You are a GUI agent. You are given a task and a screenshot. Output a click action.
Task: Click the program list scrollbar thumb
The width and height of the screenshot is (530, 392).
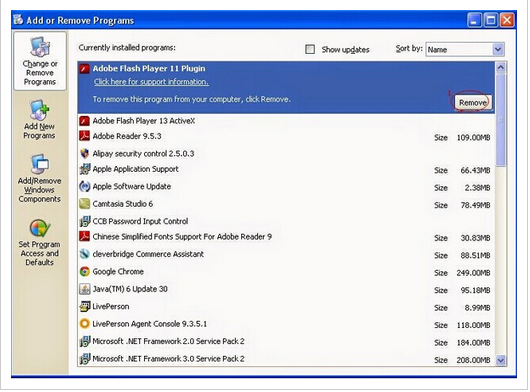pyautogui.click(x=501, y=120)
